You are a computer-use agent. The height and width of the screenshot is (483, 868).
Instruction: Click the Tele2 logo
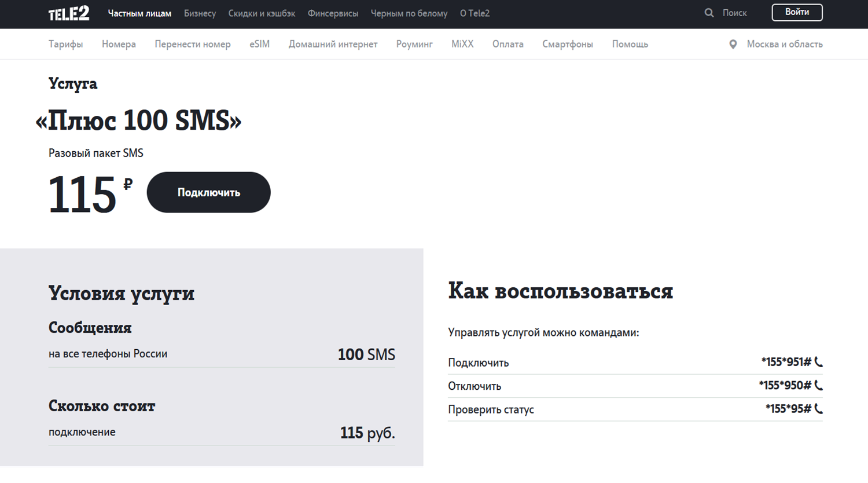69,13
